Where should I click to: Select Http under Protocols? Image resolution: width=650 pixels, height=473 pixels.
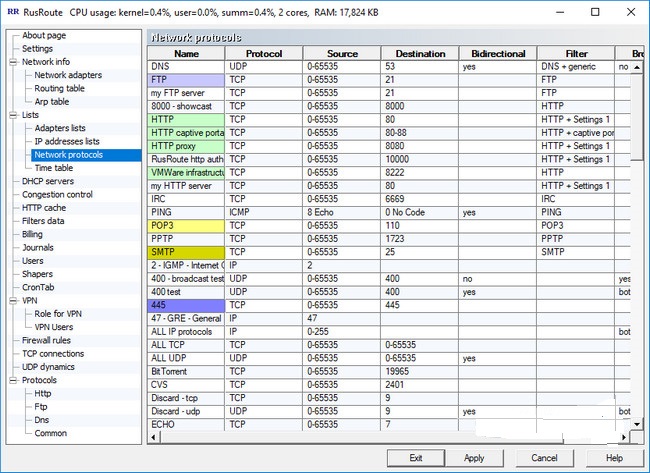coord(43,393)
